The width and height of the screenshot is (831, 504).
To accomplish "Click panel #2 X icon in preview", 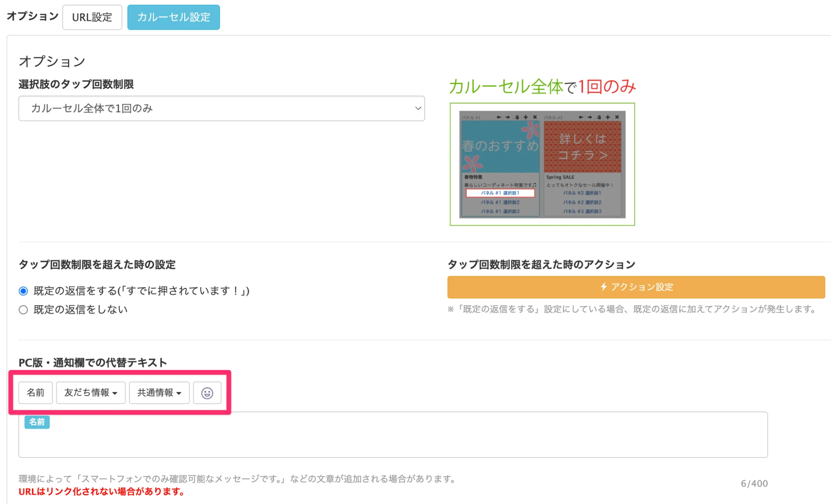I will click(617, 117).
